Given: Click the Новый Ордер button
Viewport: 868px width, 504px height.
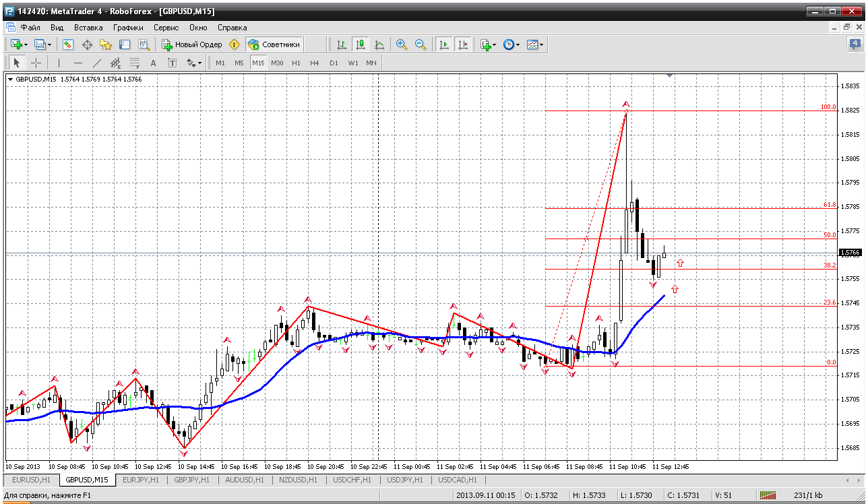Looking at the screenshot, I should tap(192, 44).
